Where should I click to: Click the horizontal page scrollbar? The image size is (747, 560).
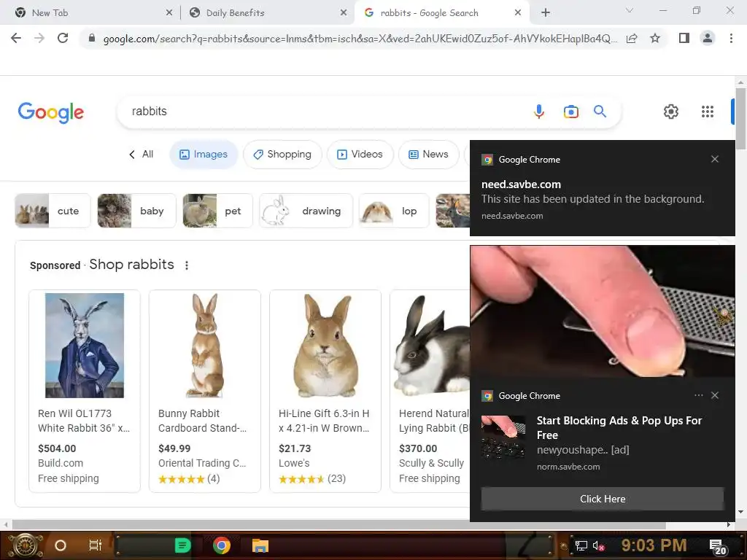(338, 525)
